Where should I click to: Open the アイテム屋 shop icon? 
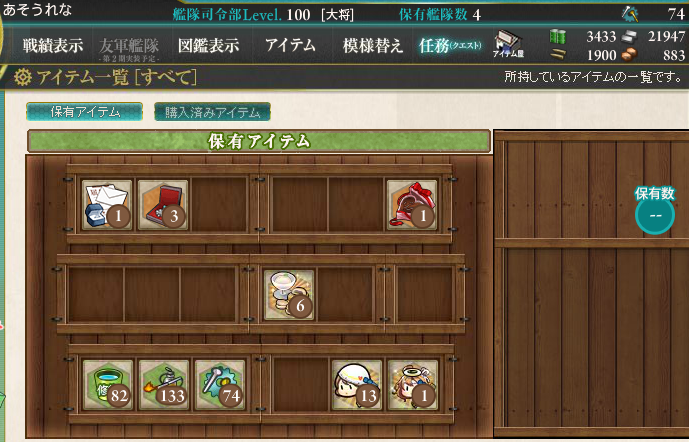click(x=508, y=44)
